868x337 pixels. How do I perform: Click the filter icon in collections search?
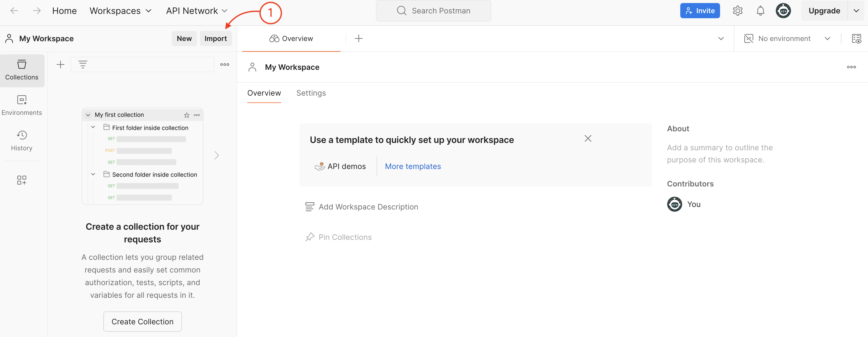[x=83, y=65]
